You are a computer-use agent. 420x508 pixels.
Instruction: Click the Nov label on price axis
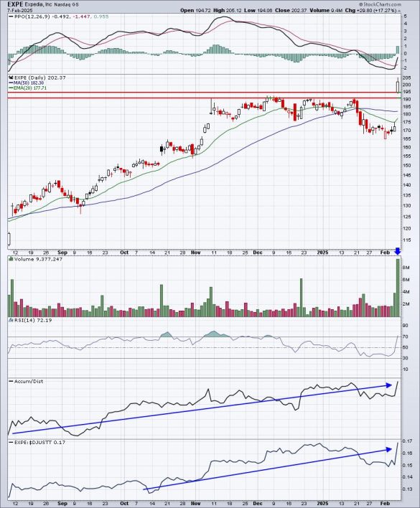[196, 253]
